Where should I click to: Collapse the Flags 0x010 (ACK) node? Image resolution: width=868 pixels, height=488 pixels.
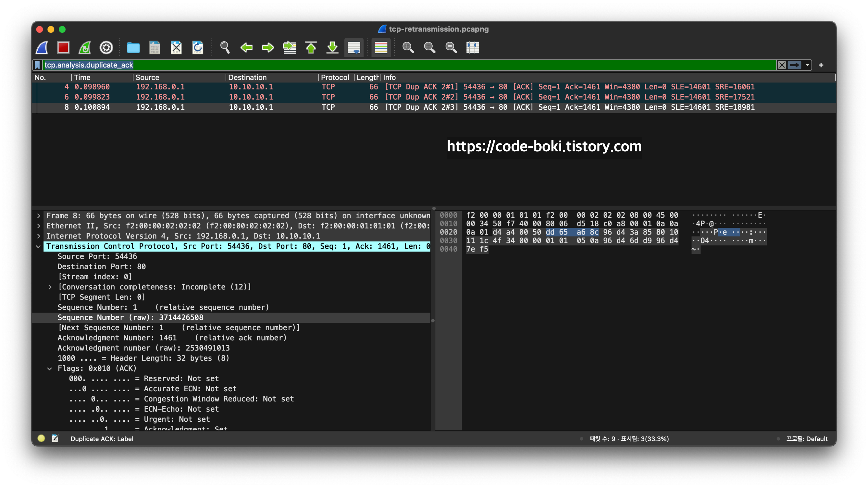49,368
